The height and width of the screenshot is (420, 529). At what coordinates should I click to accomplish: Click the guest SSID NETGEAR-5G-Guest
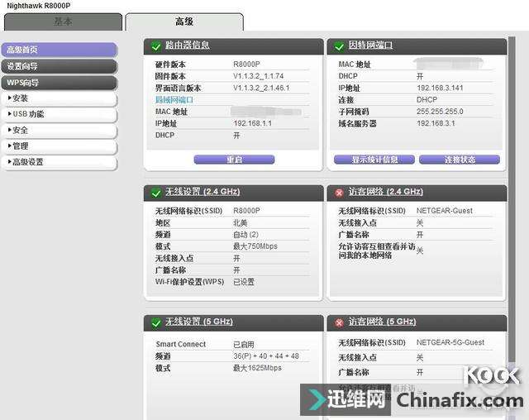point(450,342)
